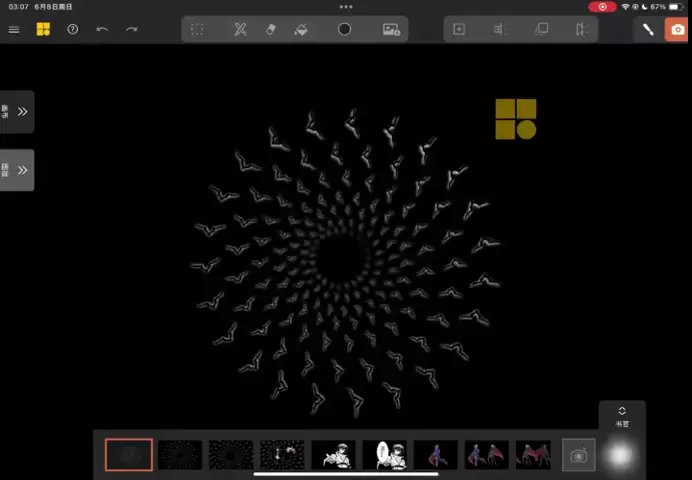Expand the lower left collapsed side panel
Screen dimensions: 692x480
click(17, 170)
